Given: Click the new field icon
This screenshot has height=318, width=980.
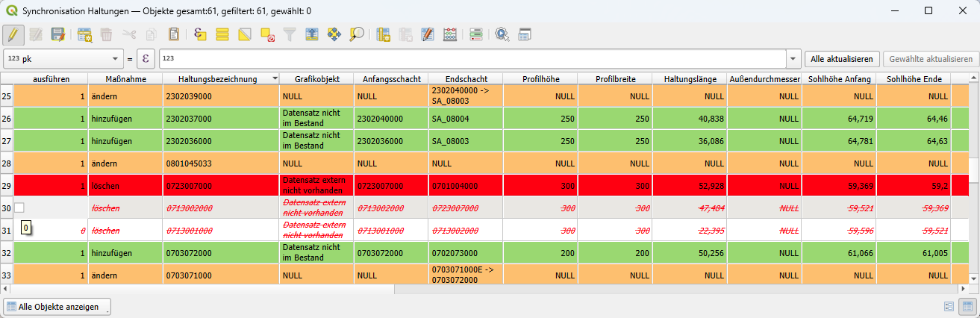Looking at the screenshot, I should point(384,34).
